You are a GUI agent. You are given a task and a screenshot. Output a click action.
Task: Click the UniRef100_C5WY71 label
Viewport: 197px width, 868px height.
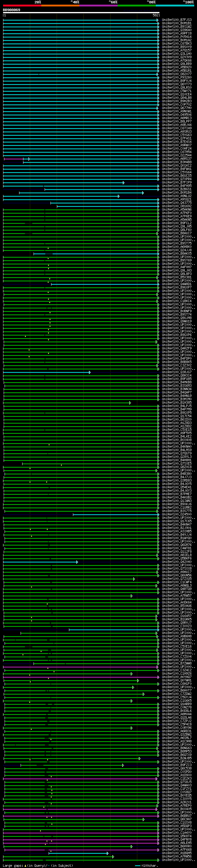coord(177,91)
